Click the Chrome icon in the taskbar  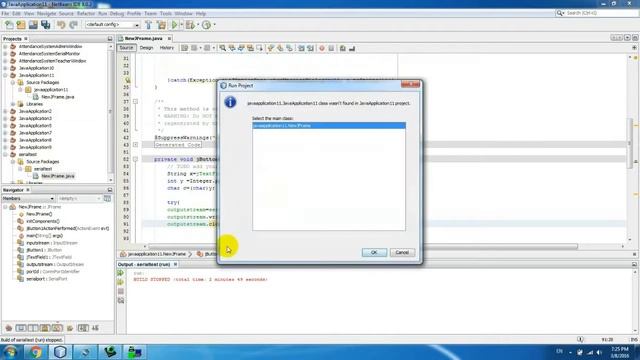[36, 352]
